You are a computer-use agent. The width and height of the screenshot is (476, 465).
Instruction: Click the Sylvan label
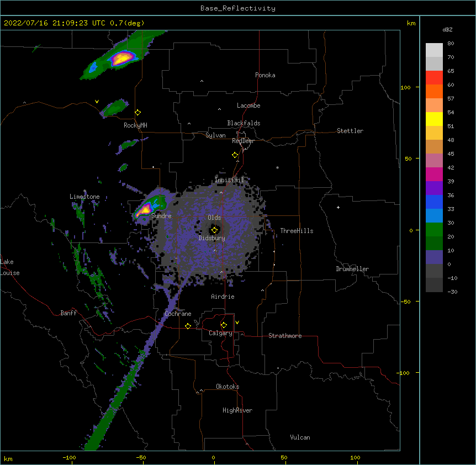[x=215, y=135]
